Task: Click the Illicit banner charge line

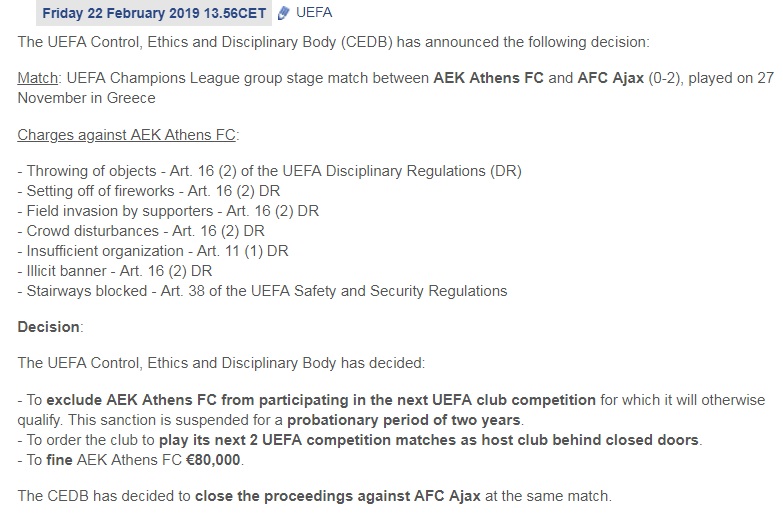Action: (115, 271)
